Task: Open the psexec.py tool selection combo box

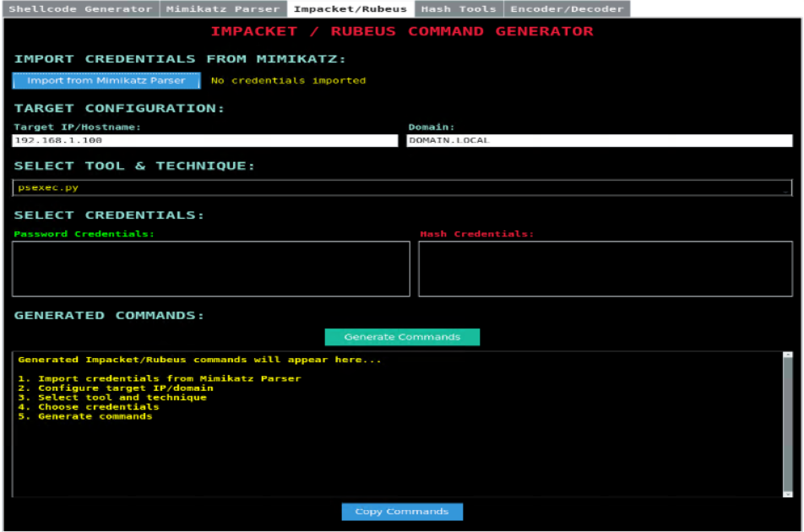Action: pyautogui.click(x=397, y=187)
